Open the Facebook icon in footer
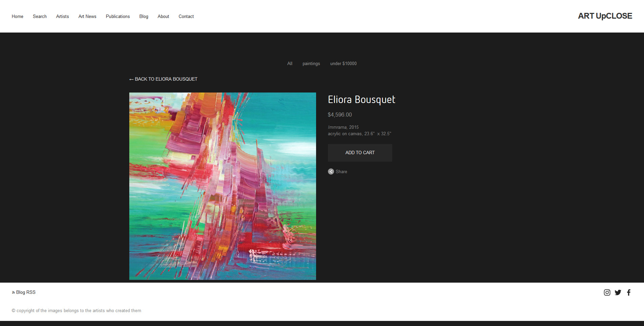 pos(628,292)
